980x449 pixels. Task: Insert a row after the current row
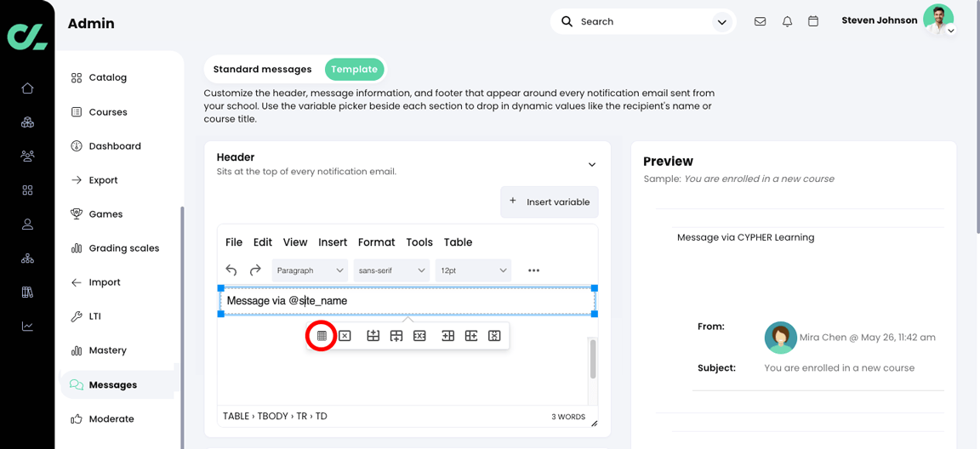point(396,336)
